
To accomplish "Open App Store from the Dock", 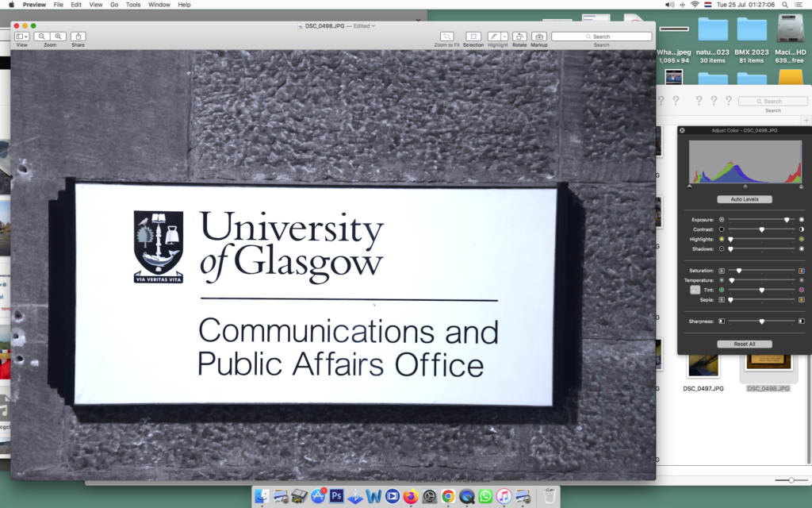I will (x=318, y=496).
